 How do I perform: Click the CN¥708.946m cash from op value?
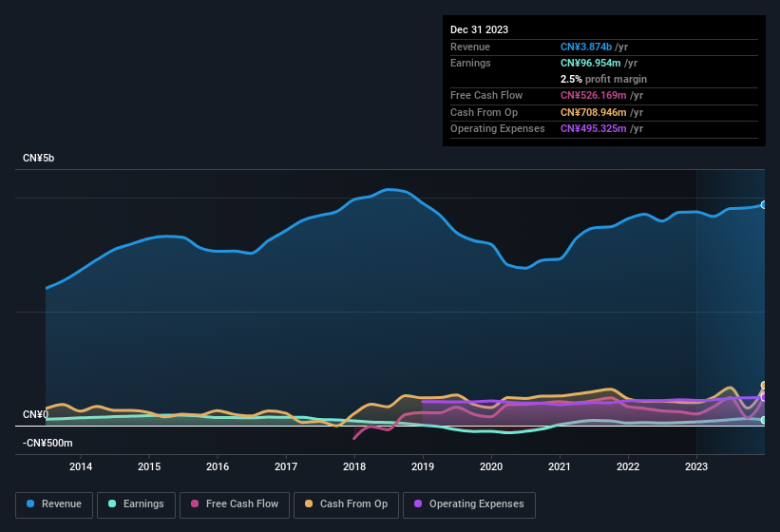(x=594, y=112)
